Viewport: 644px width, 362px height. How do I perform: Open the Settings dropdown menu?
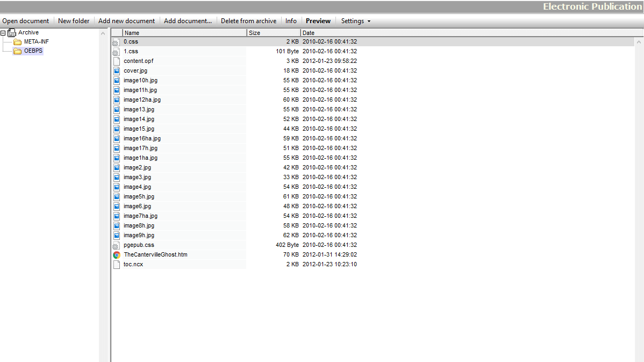(x=356, y=21)
